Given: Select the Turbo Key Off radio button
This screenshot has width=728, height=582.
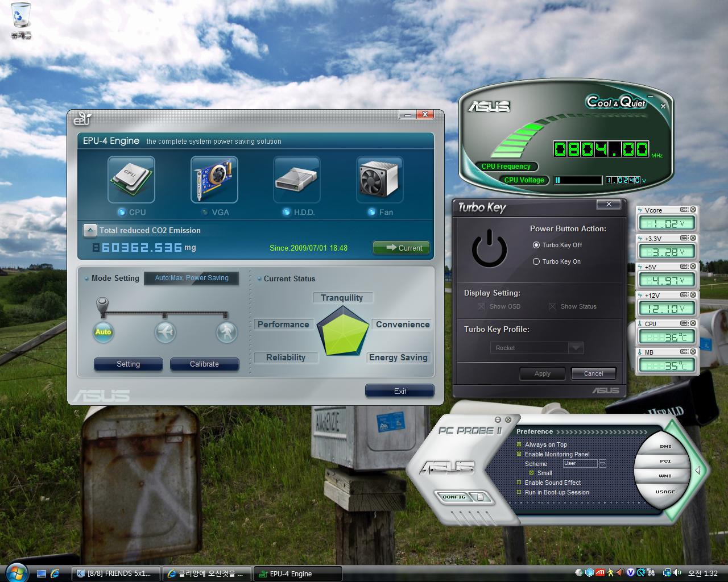Looking at the screenshot, I should pyautogui.click(x=536, y=245).
